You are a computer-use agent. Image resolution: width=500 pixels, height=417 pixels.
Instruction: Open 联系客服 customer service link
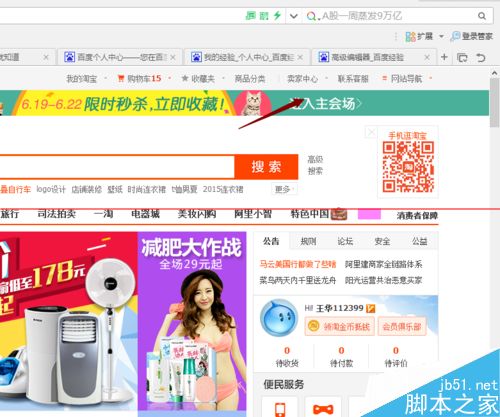pyautogui.click(x=353, y=79)
